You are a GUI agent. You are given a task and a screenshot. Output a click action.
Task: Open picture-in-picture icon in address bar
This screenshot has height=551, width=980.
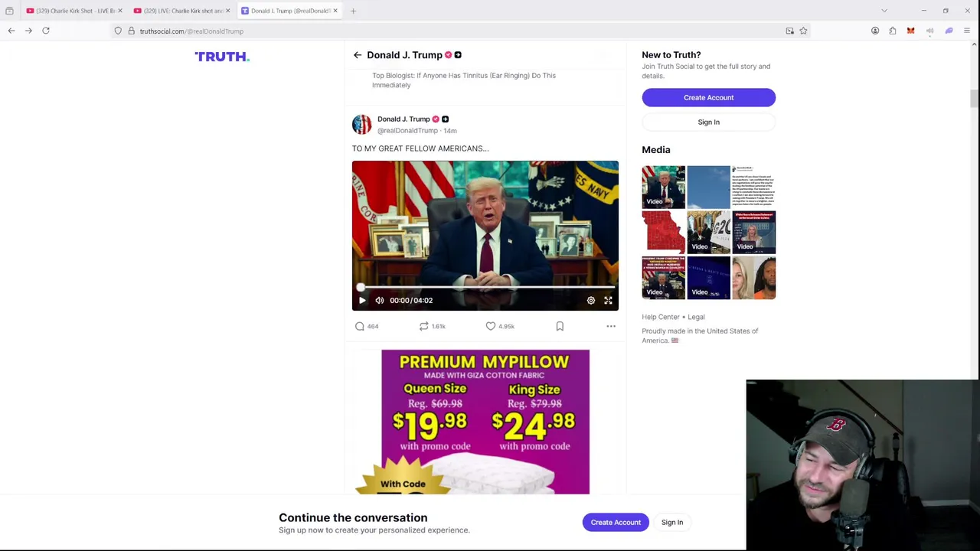789,31
